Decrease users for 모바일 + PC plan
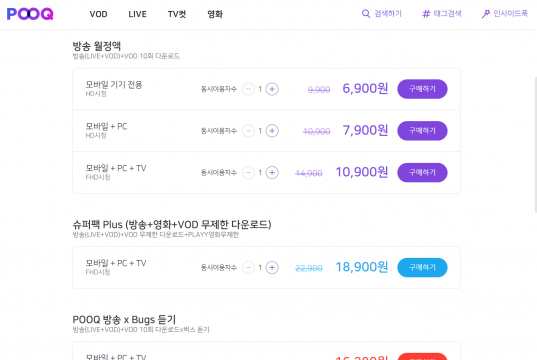 [248, 131]
